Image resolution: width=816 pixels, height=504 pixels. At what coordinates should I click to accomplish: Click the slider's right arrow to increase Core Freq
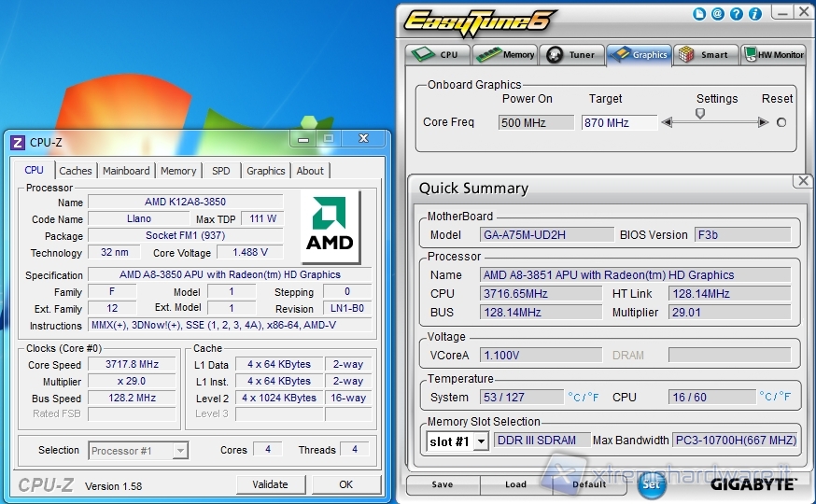[x=764, y=122]
